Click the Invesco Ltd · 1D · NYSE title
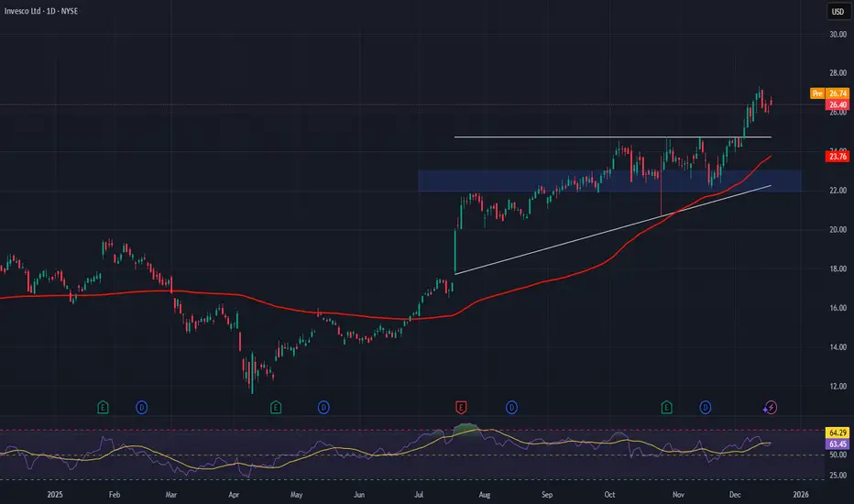The width and height of the screenshot is (854, 504). pos(41,11)
